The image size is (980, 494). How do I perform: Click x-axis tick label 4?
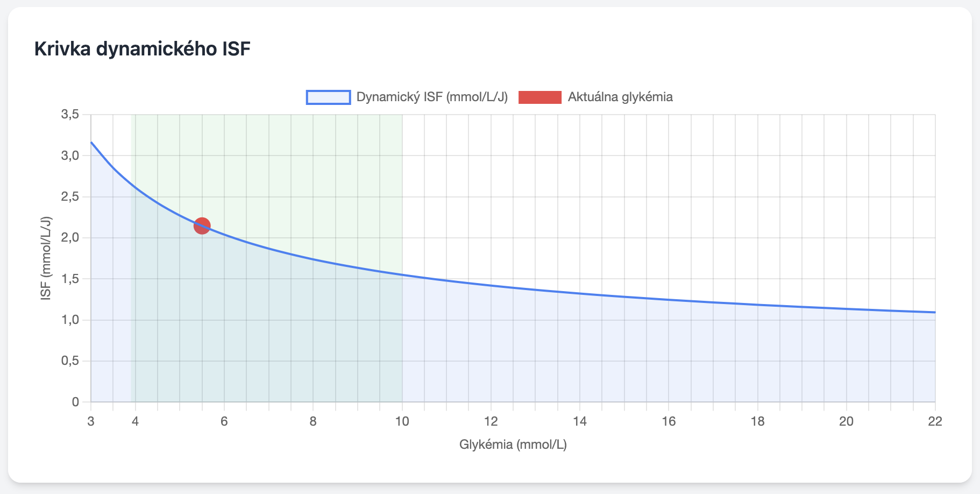[x=136, y=421]
